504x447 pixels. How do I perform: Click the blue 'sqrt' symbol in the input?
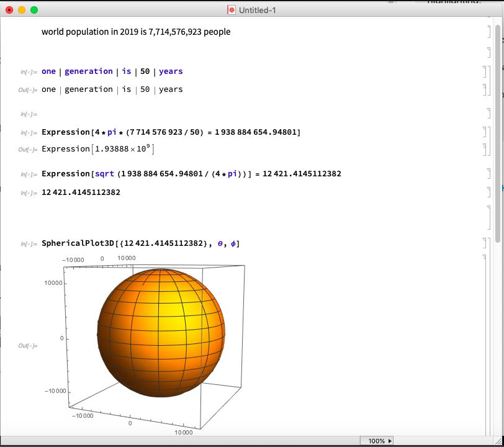click(x=104, y=174)
